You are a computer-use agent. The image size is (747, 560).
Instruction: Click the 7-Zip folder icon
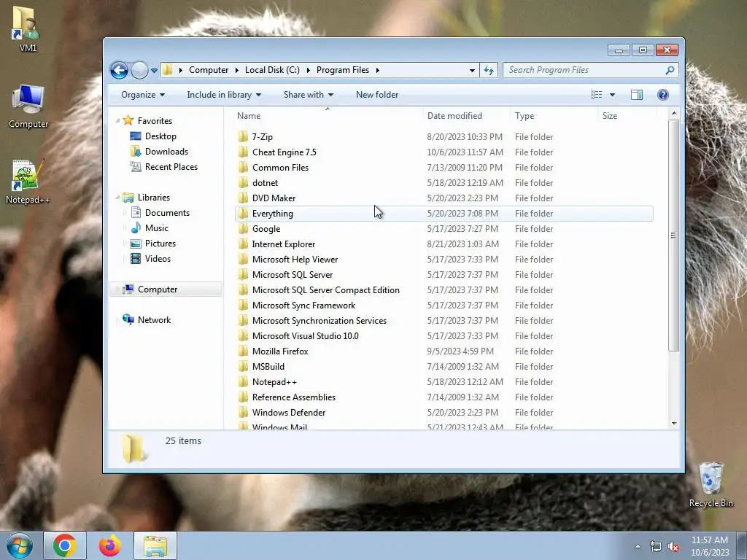[x=243, y=136]
